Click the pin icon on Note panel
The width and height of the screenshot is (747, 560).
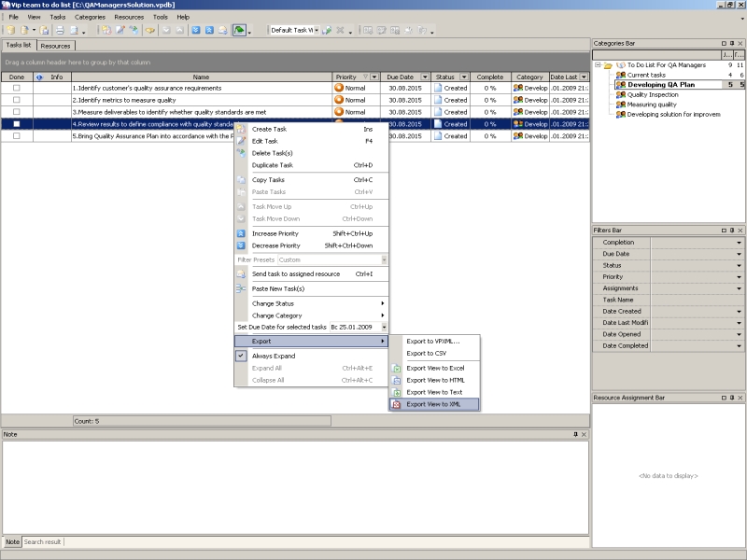[575, 435]
